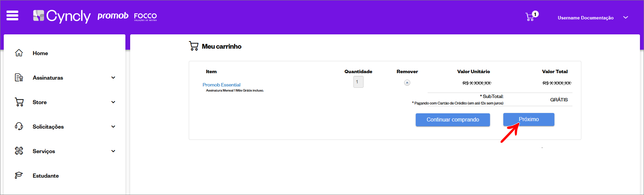Remove Promob Essential from cart
This screenshot has height=195, width=644.
tap(407, 83)
